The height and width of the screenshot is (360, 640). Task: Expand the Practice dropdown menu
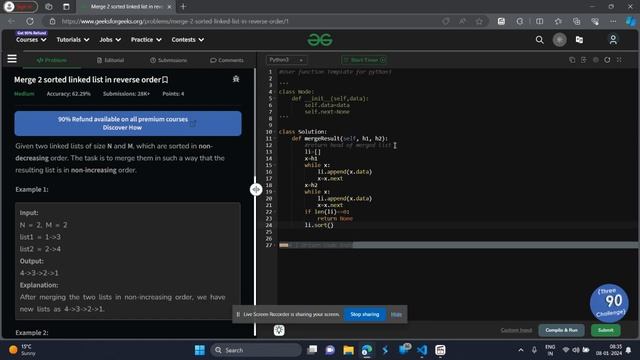click(146, 40)
